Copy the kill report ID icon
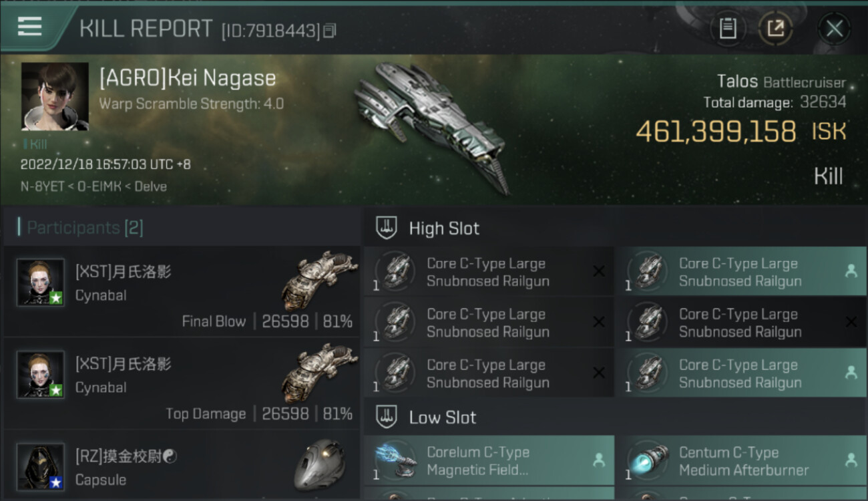Viewport: 868px width, 501px height. (329, 31)
